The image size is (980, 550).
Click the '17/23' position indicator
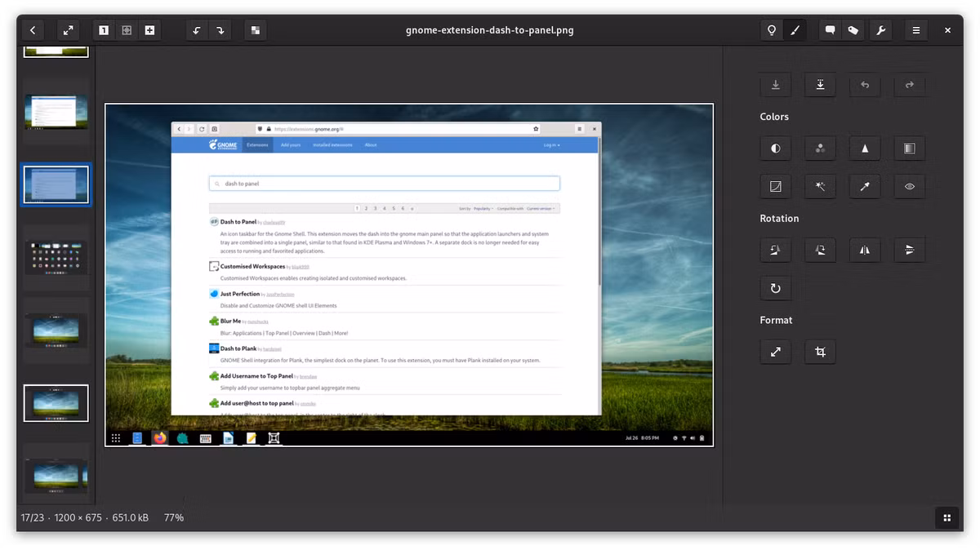point(33,517)
